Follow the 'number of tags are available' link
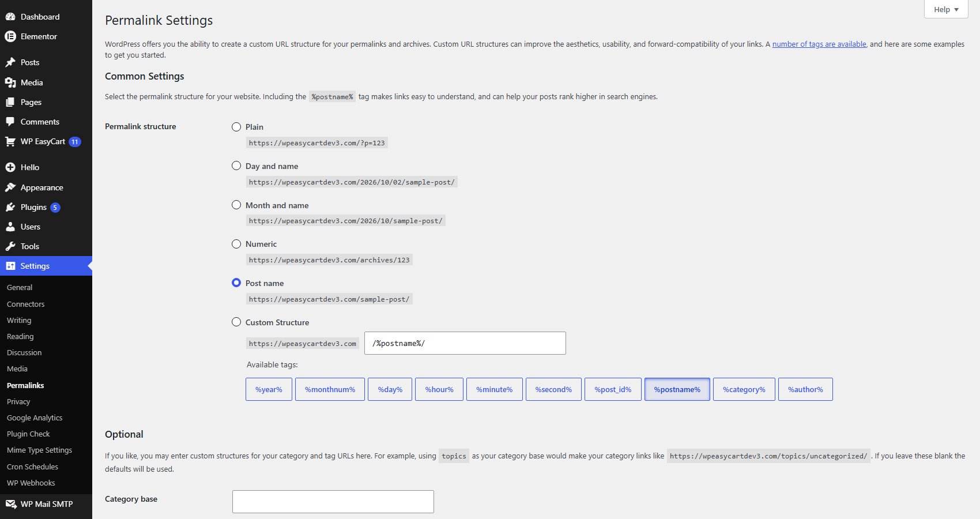Viewport: 980px width, 519px height. pyautogui.click(x=819, y=44)
